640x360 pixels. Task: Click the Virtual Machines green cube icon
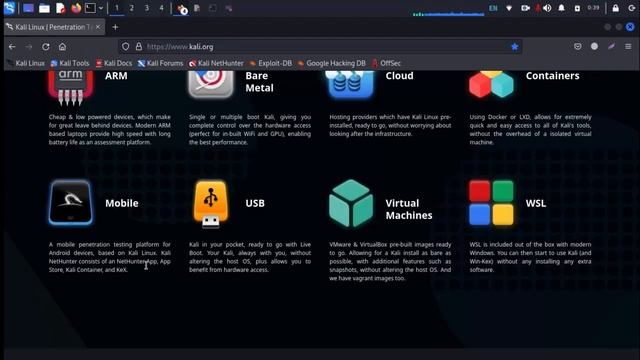351,203
